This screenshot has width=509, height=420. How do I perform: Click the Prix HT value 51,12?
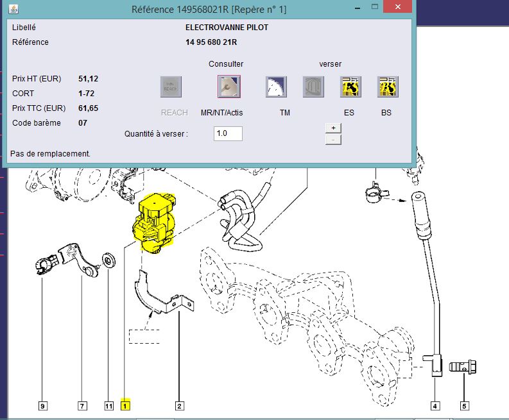(89, 79)
